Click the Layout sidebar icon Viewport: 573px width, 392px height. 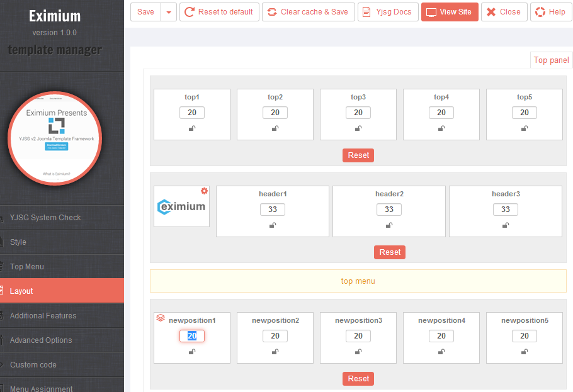click(2, 291)
